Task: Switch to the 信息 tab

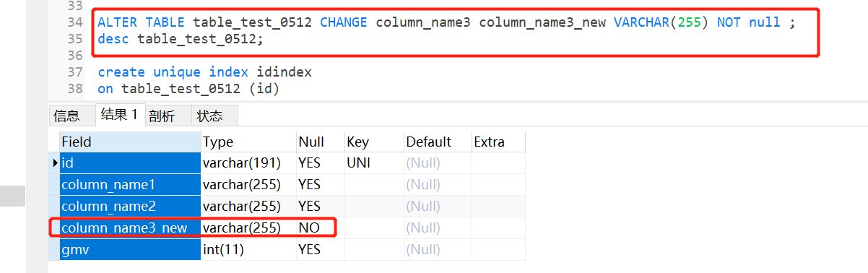Action: coord(68,116)
